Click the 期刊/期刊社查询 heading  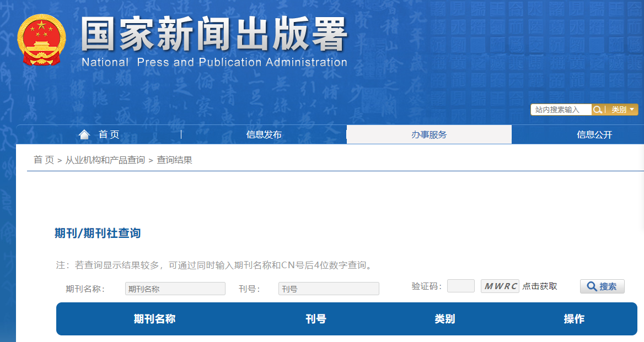pos(98,234)
